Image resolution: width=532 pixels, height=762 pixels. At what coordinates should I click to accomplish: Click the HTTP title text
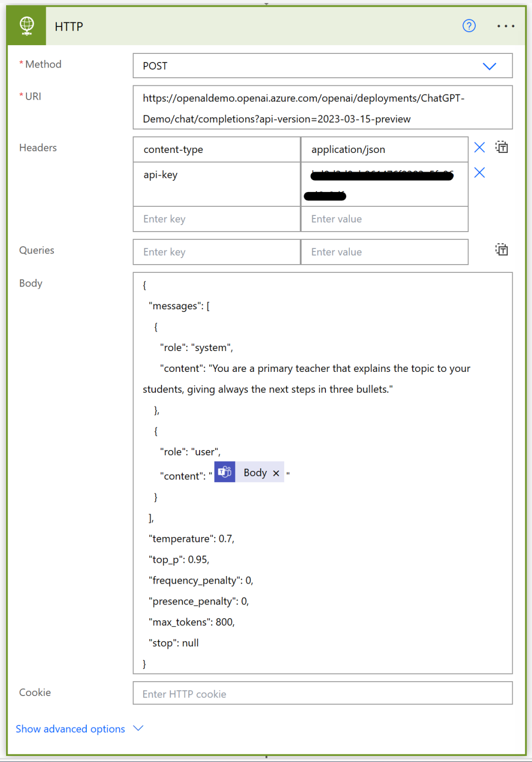click(69, 26)
